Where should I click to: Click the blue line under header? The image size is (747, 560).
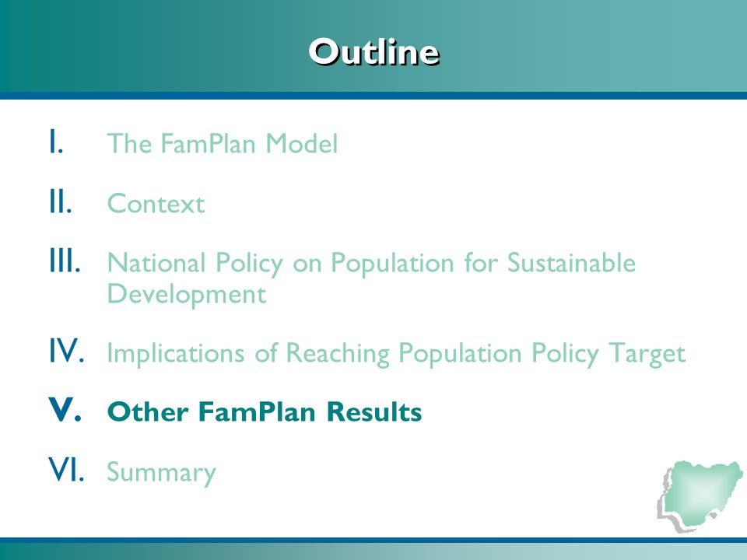point(373,96)
